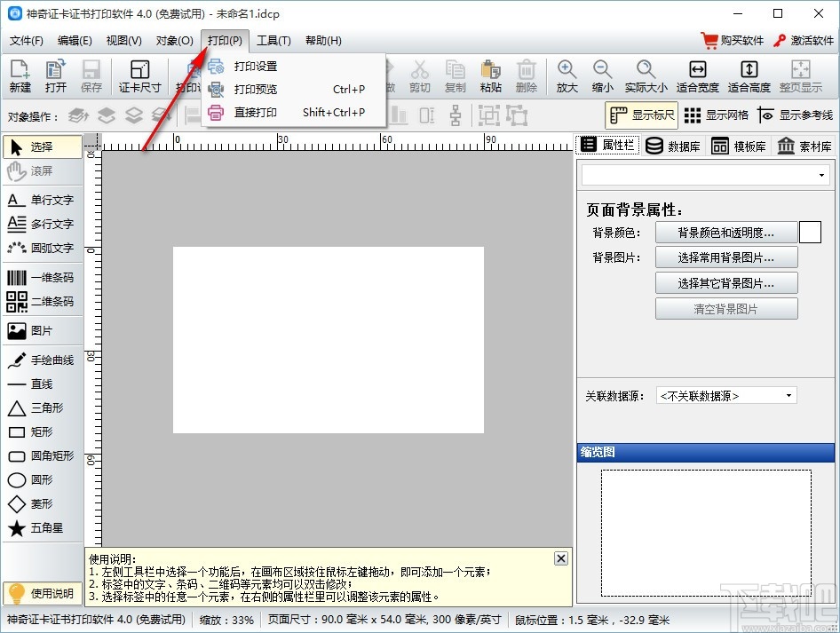Open the 编辑(E) menu
This screenshot has height=633, width=840.
coord(75,41)
